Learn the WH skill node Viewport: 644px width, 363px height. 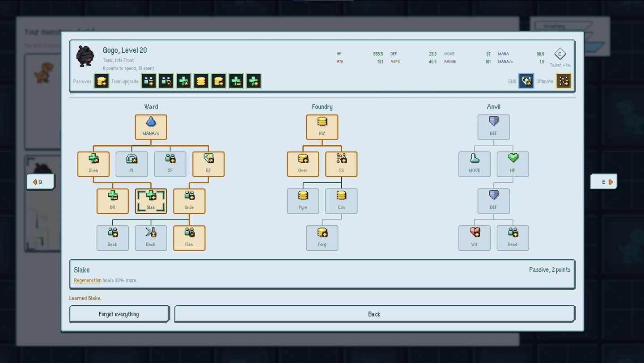[x=475, y=238]
